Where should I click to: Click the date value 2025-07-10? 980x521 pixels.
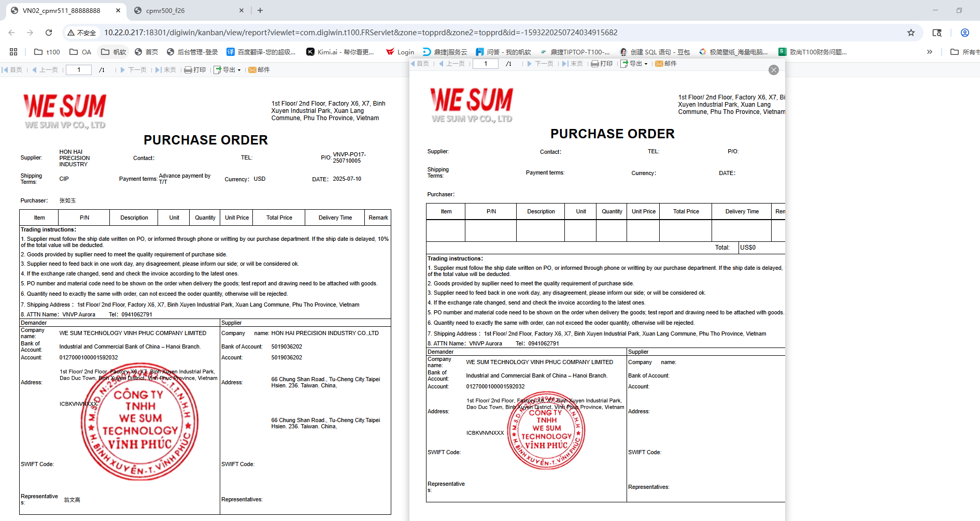click(347, 179)
